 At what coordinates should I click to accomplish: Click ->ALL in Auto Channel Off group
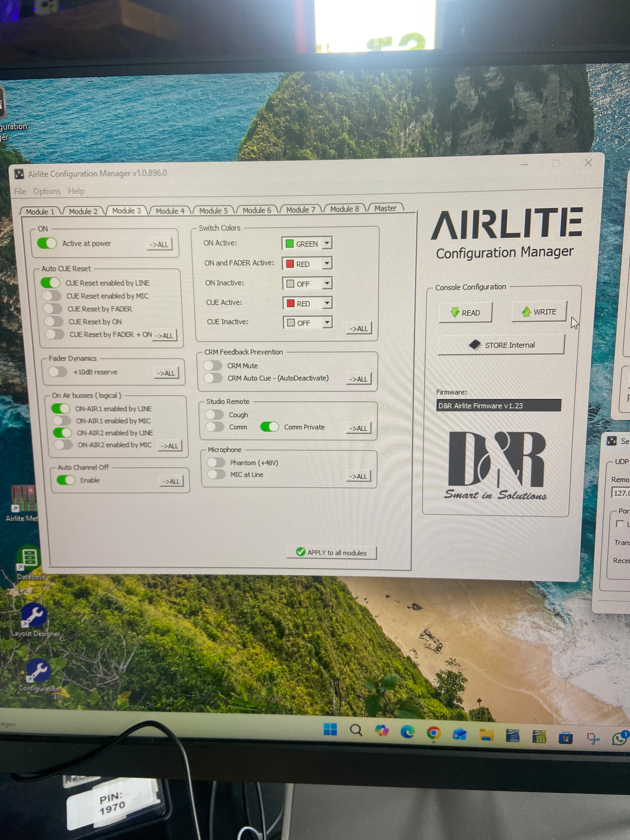pyautogui.click(x=171, y=481)
